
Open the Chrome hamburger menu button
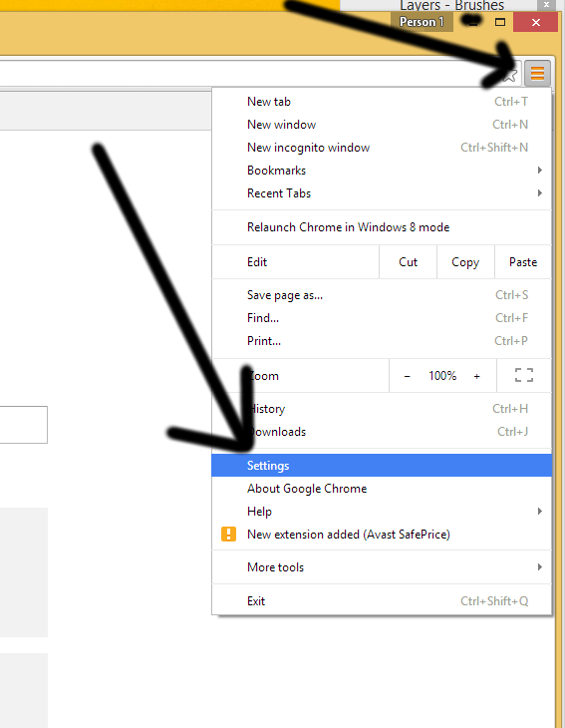tap(537, 74)
